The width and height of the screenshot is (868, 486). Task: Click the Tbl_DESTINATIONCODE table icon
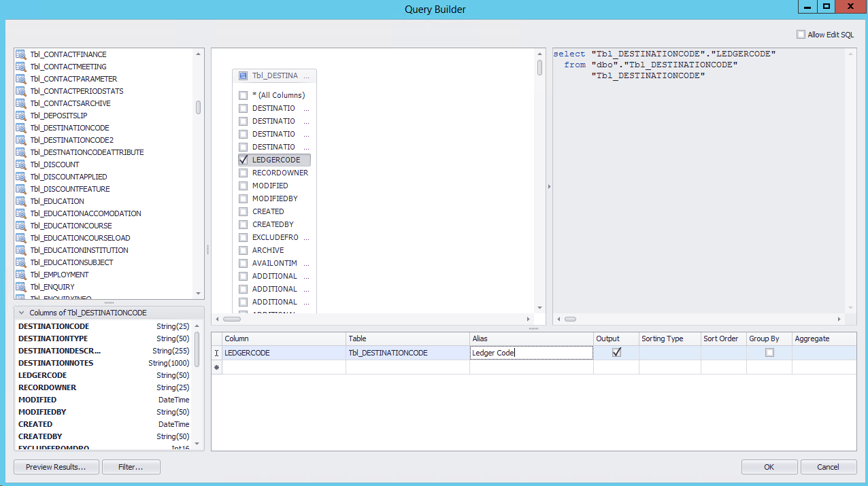click(20, 128)
